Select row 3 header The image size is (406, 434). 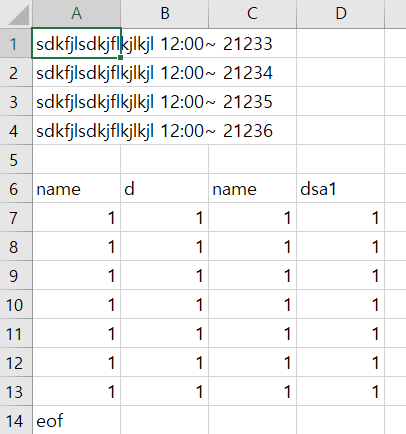pos(16,101)
